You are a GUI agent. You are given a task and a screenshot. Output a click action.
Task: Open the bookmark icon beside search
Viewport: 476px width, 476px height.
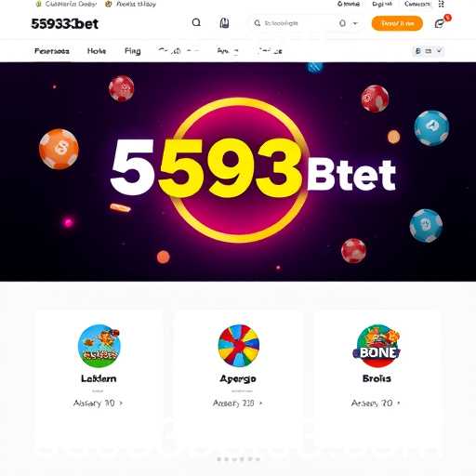[x=224, y=23]
